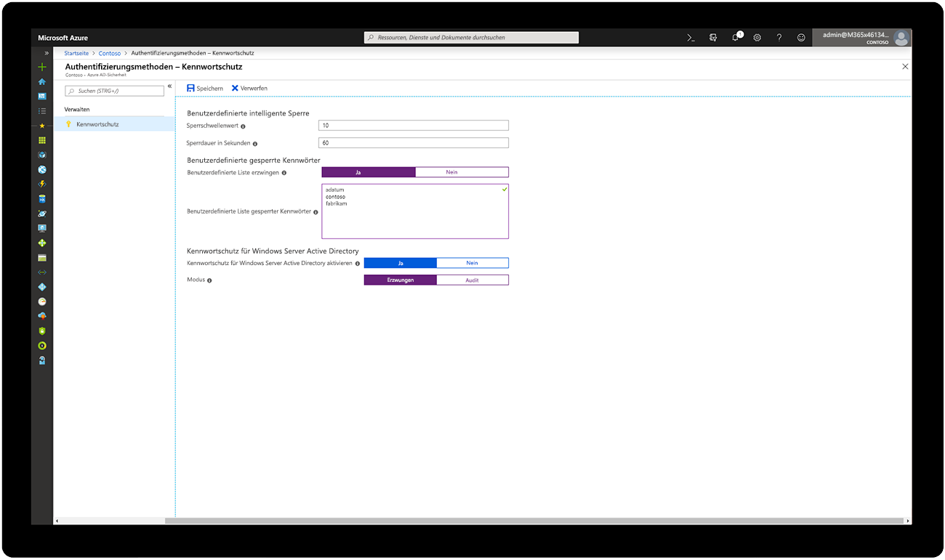Click info icon beside Liste gesperrter Kennwörter
Screen dimensions: 945x560
(316, 212)
